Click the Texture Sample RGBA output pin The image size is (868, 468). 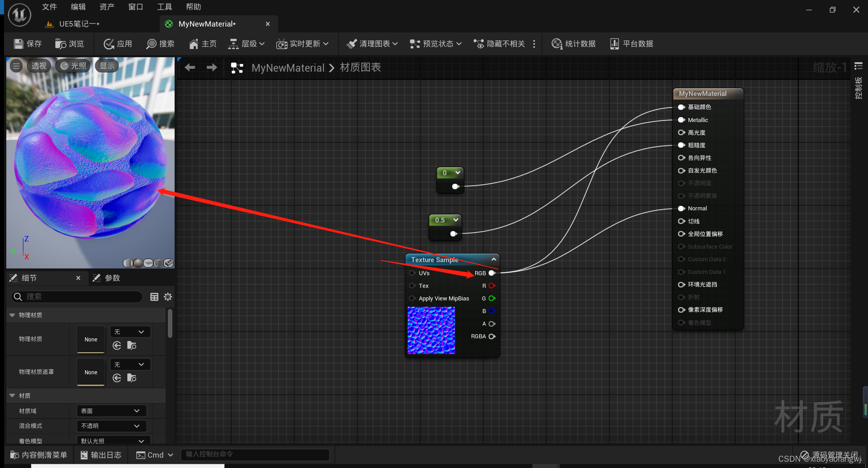tap(492, 336)
